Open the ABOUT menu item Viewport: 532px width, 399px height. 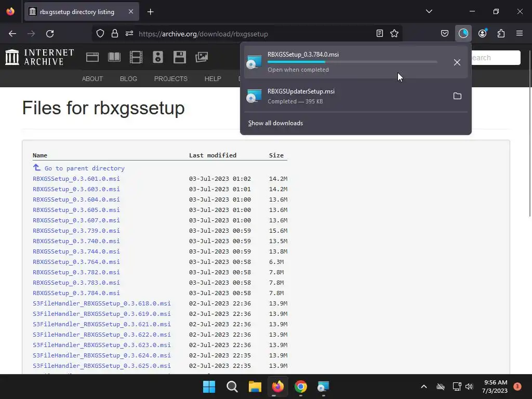click(92, 79)
